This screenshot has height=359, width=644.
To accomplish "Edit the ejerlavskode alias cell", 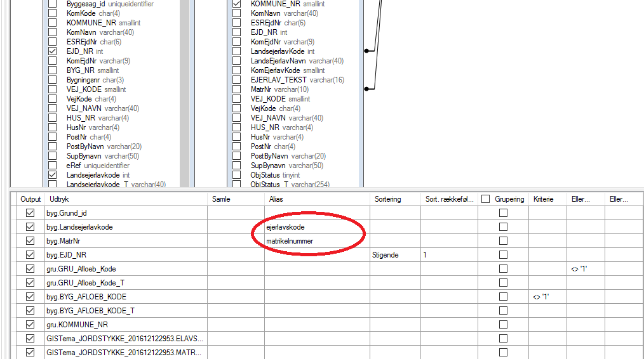I will pyautogui.click(x=317, y=227).
